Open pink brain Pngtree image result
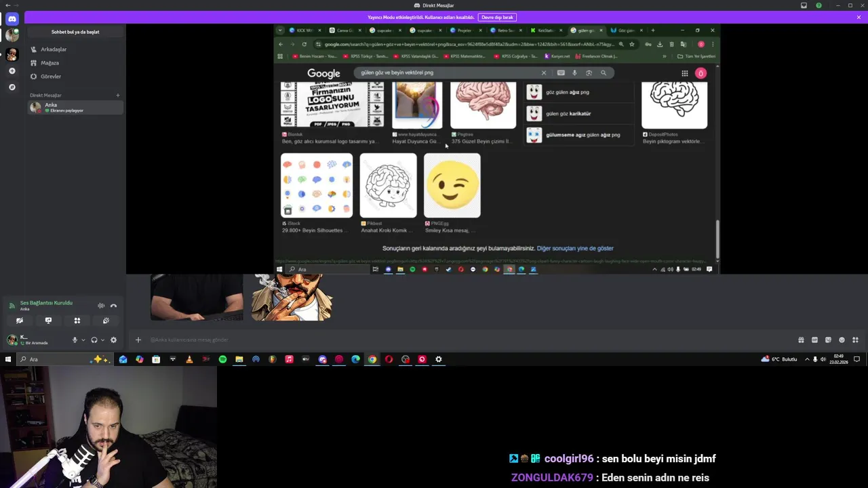The width and height of the screenshot is (868, 488). point(483,104)
